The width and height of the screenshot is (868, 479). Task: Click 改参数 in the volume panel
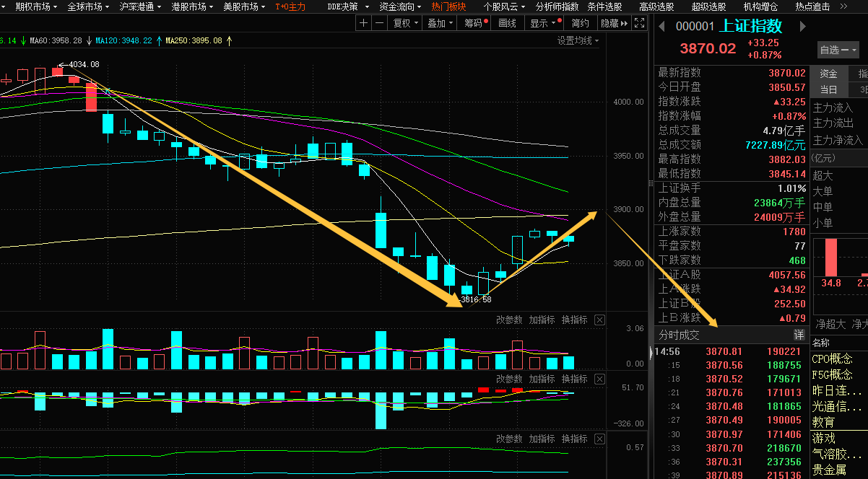[x=509, y=320]
